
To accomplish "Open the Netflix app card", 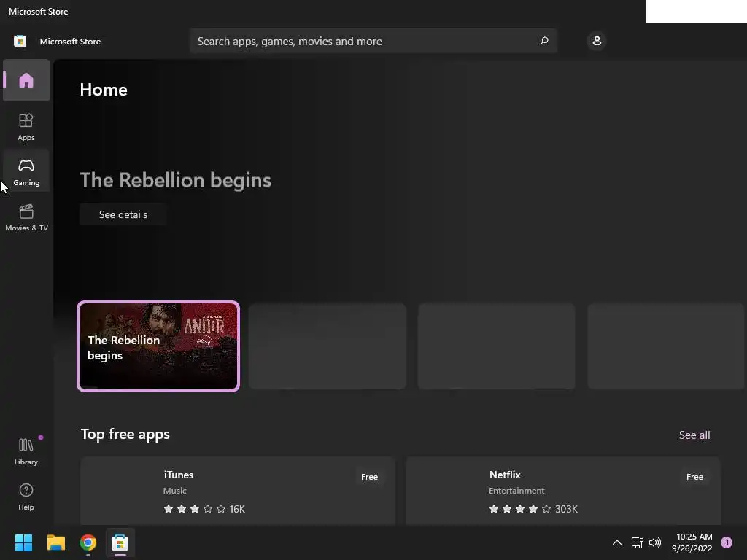I will pos(562,491).
